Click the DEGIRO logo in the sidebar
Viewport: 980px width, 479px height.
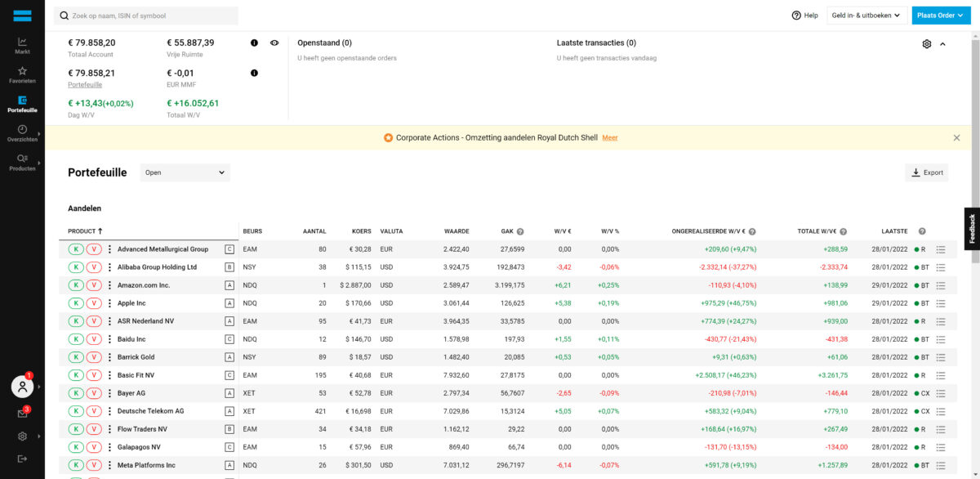click(x=22, y=15)
